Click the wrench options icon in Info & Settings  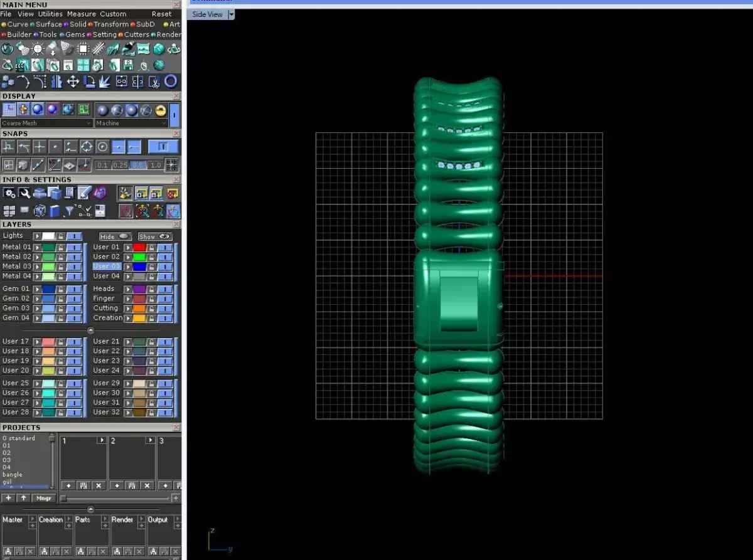[24, 193]
